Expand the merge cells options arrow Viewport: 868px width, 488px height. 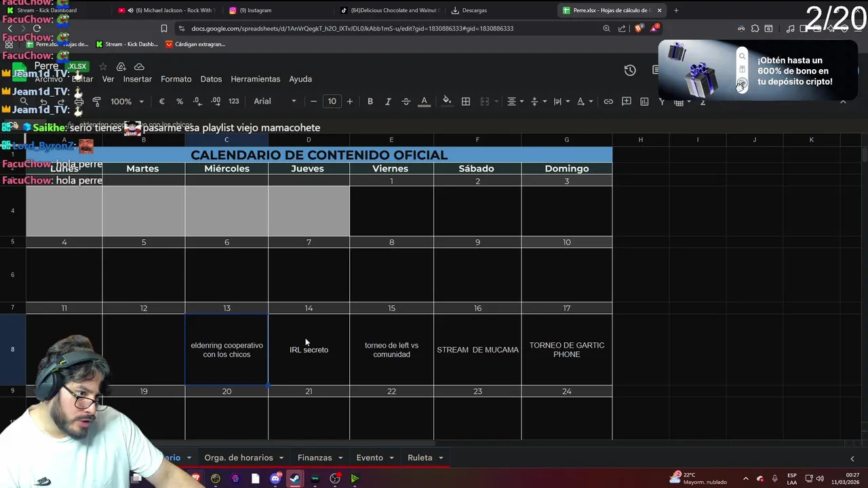point(496,101)
